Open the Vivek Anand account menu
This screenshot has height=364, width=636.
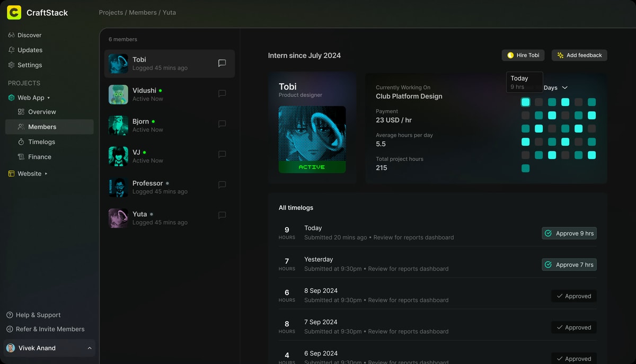coord(49,348)
